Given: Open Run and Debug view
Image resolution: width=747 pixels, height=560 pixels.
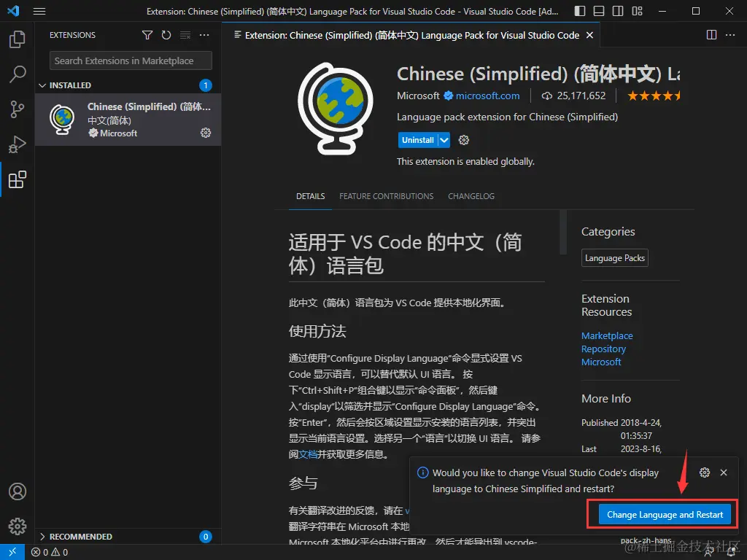Looking at the screenshot, I should pos(18,144).
